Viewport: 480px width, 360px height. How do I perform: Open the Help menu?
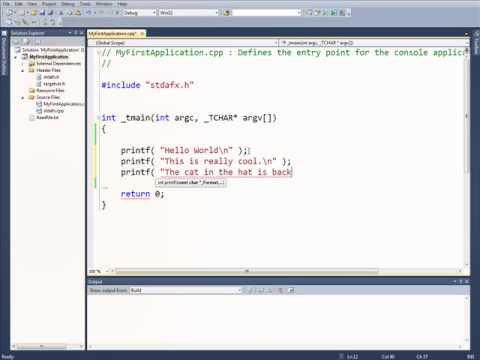pyautogui.click(x=122, y=4)
